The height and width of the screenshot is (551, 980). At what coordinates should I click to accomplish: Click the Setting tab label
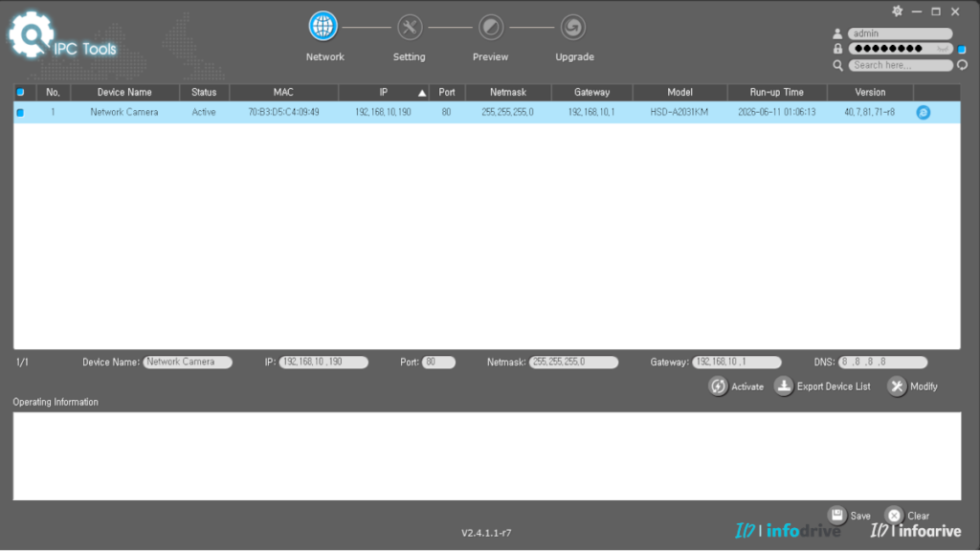tap(409, 56)
